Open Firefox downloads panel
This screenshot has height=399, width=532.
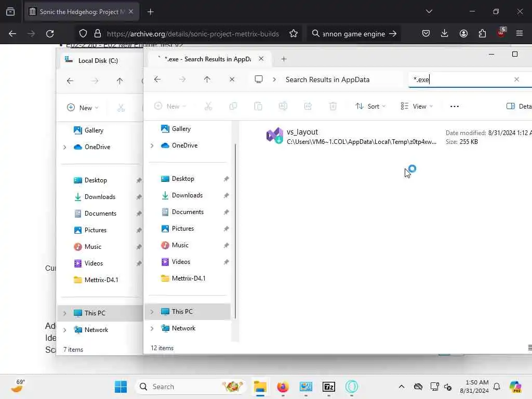coord(445,34)
